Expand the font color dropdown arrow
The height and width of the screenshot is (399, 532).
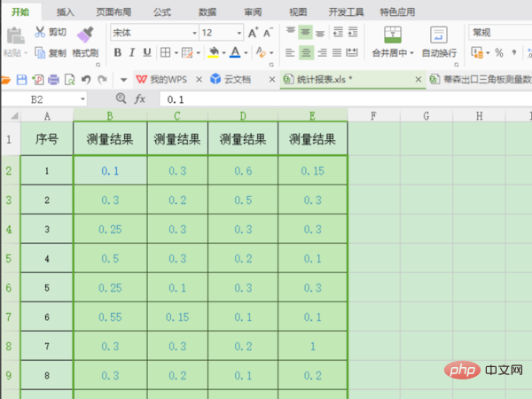coord(246,53)
